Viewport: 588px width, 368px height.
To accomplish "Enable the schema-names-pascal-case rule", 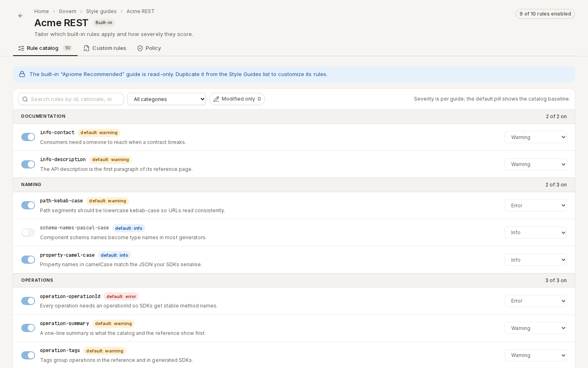I will pyautogui.click(x=28, y=233).
